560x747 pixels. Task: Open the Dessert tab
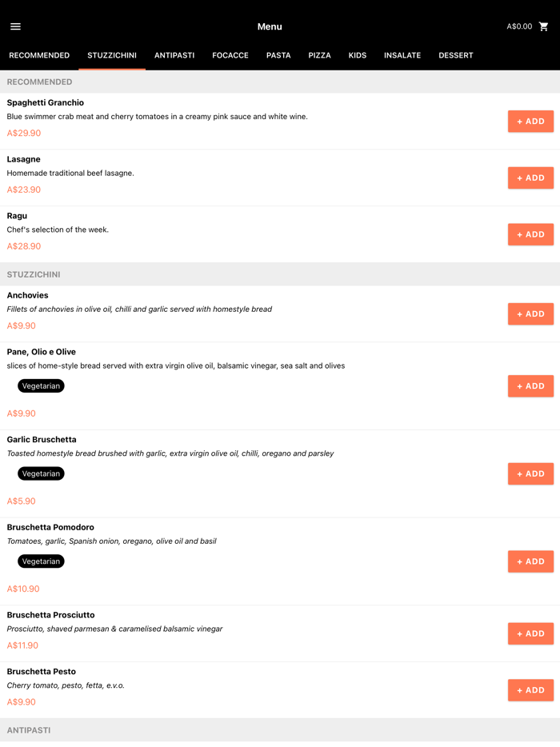click(x=456, y=55)
